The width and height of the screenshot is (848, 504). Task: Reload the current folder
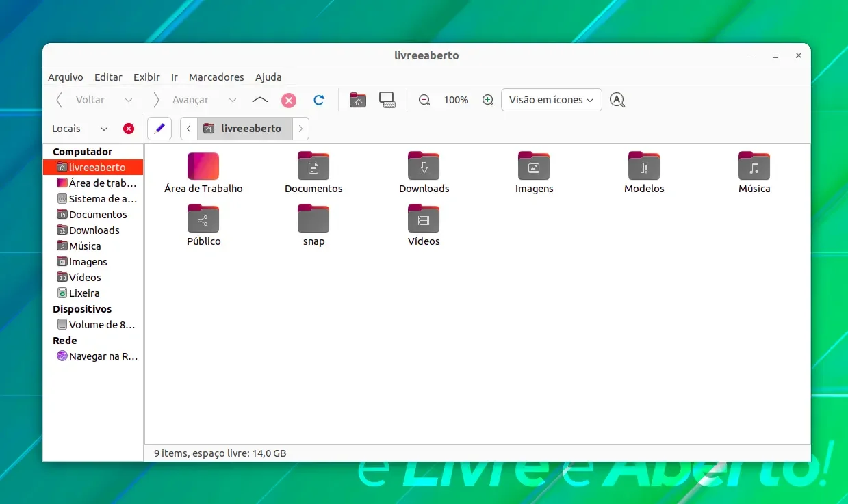[318, 100]
